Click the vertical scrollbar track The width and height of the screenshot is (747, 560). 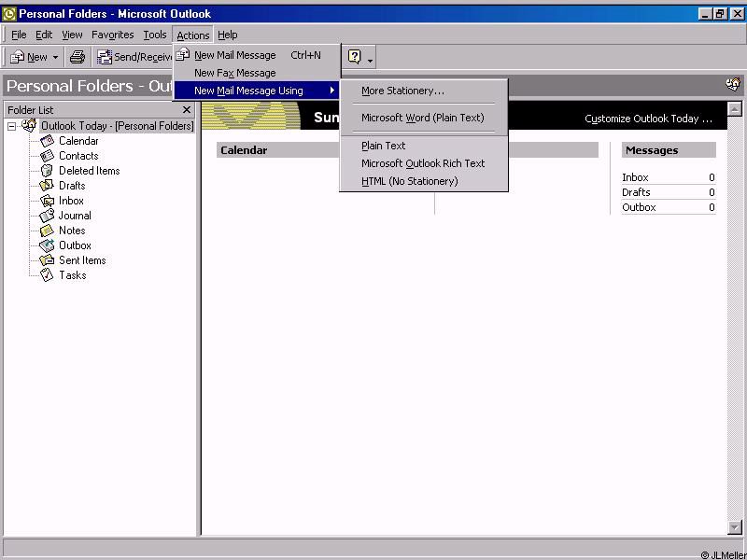pyautogui.click(x=735, y=318)
